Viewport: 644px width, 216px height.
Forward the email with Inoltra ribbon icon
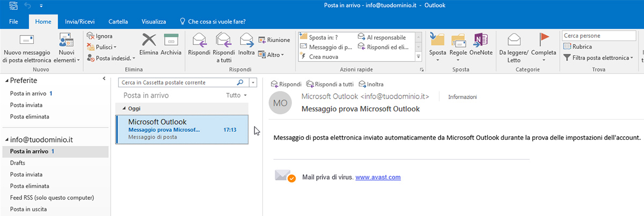246,44
